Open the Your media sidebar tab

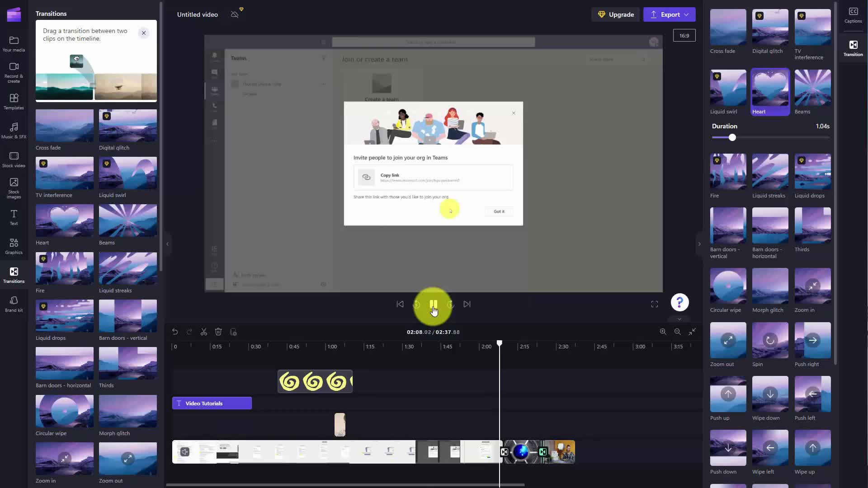(x=14, y=44)
